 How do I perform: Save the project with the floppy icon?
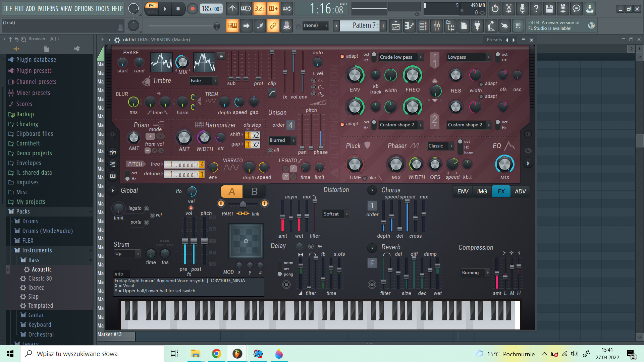549,8
